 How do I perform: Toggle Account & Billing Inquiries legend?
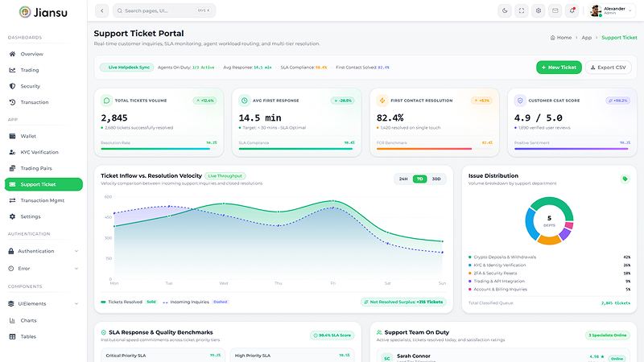click(497, 290)
